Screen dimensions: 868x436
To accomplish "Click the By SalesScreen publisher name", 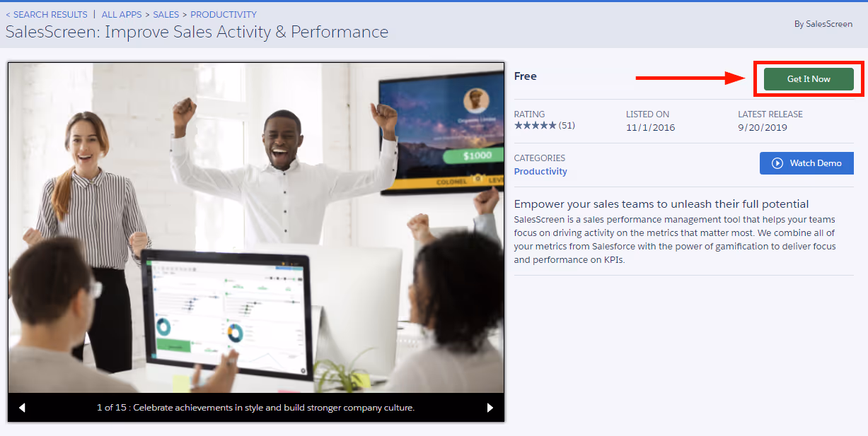I will pos(825,23).
